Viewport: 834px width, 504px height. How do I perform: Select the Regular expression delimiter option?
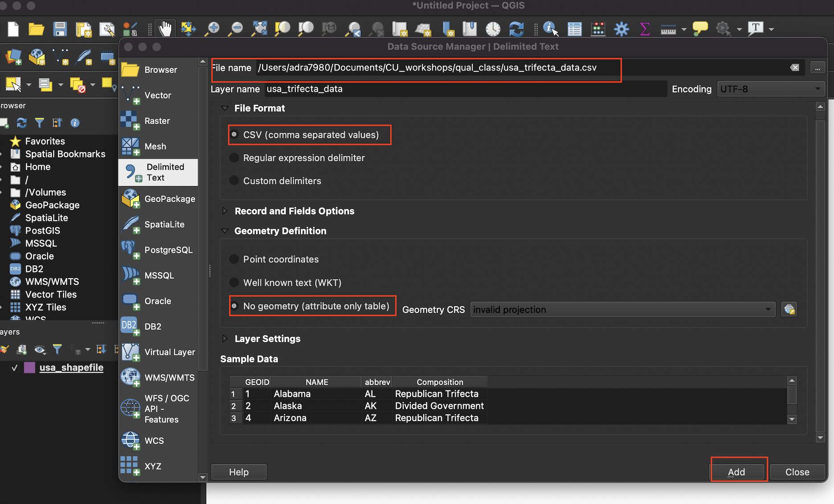[234, 158]
